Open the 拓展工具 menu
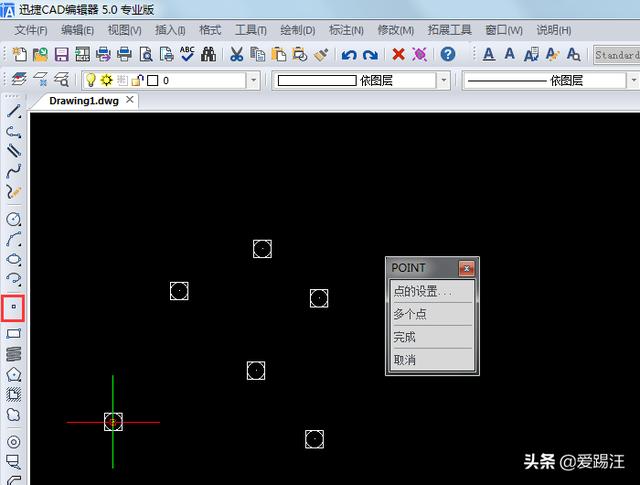 tap(449, 30)
